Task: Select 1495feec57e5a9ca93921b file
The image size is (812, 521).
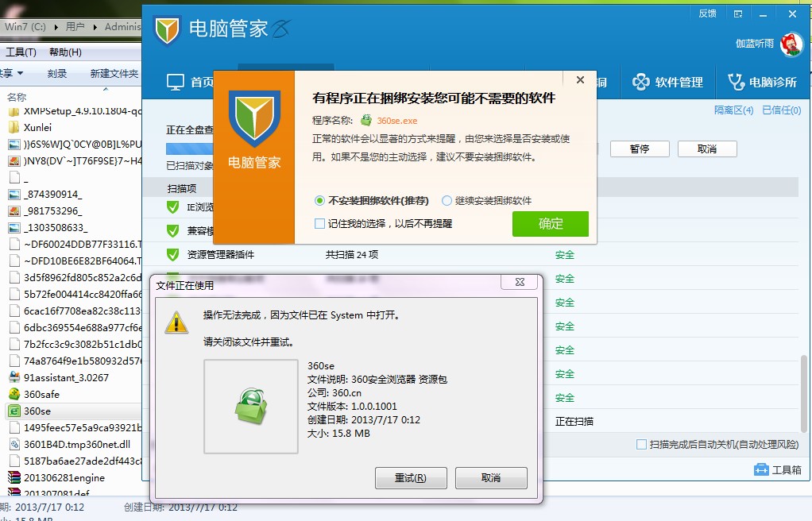Action: tap(75, 427)
